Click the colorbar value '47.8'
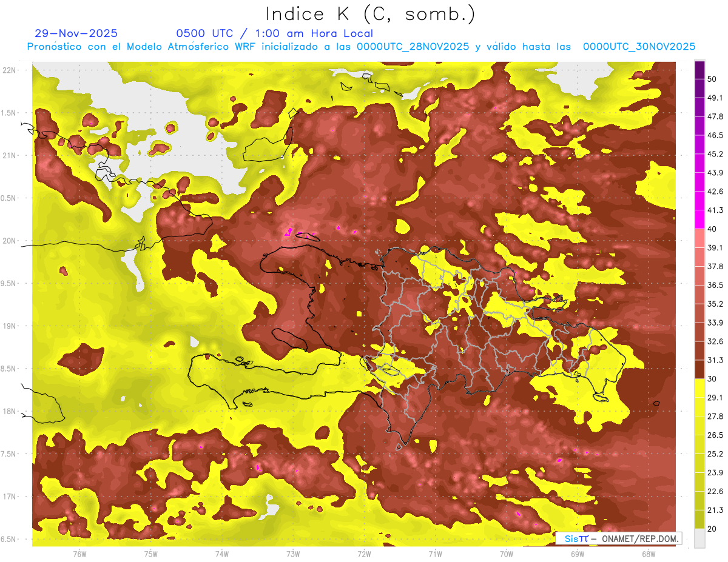 point(715,117)
